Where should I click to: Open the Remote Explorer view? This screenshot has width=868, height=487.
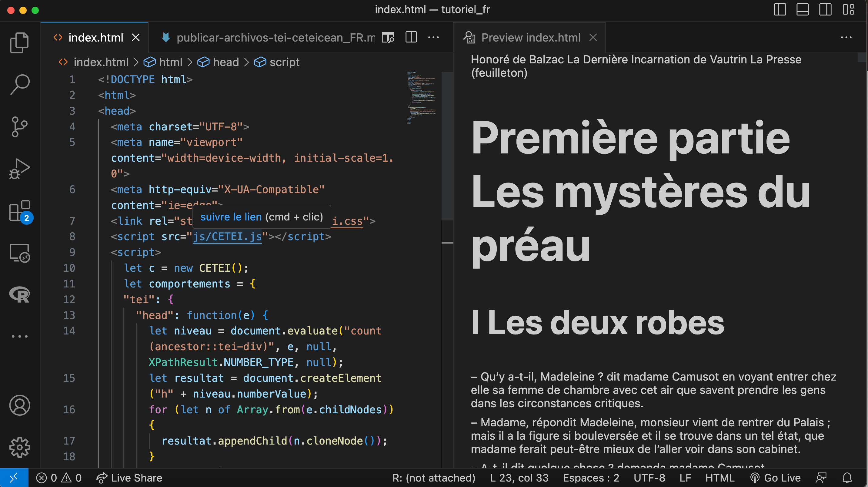pos(19,253)
